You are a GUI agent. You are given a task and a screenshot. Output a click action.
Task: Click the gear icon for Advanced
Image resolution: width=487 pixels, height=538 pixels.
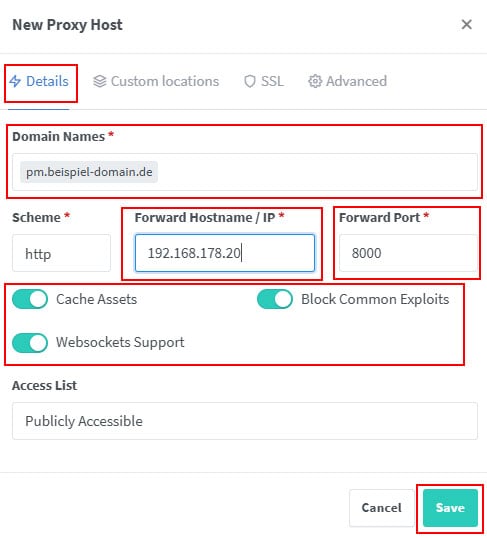[x=315, y=81]
